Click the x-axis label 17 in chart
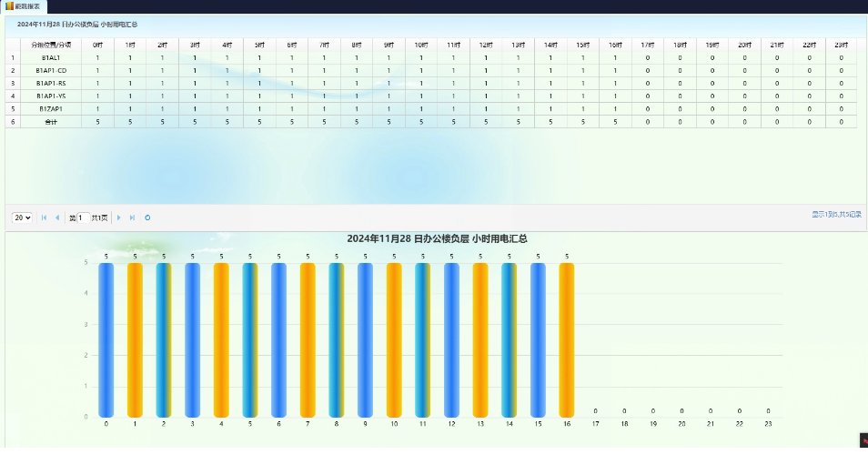This screenshot has height=455, width=868. point(596,424)
